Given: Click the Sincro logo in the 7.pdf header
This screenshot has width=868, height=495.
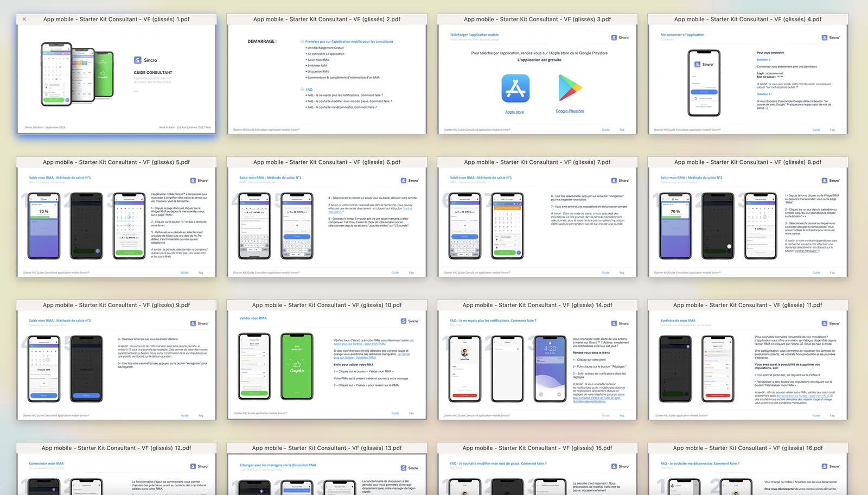Looking at the screenshot, I should (620, 180).
